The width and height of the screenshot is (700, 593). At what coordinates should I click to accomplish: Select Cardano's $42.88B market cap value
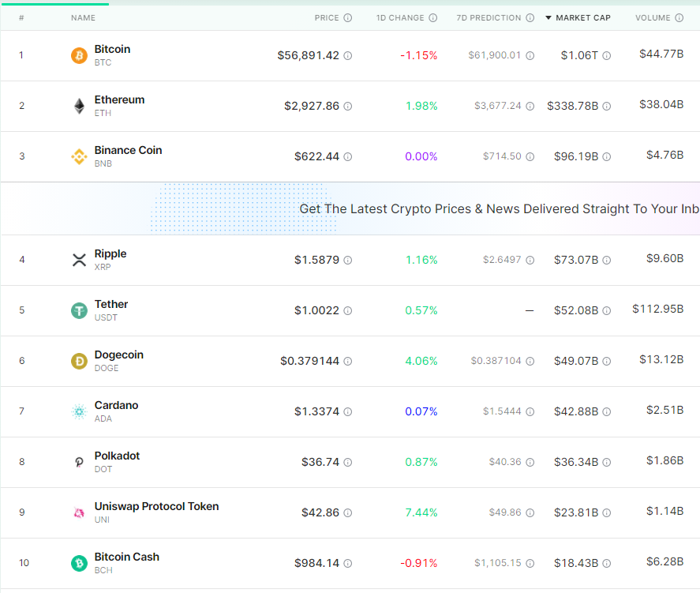point(576,411)
